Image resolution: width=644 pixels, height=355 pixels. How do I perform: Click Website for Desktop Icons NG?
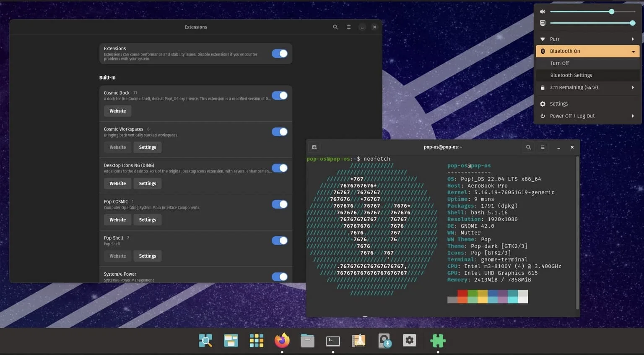[x=117, y=183]
